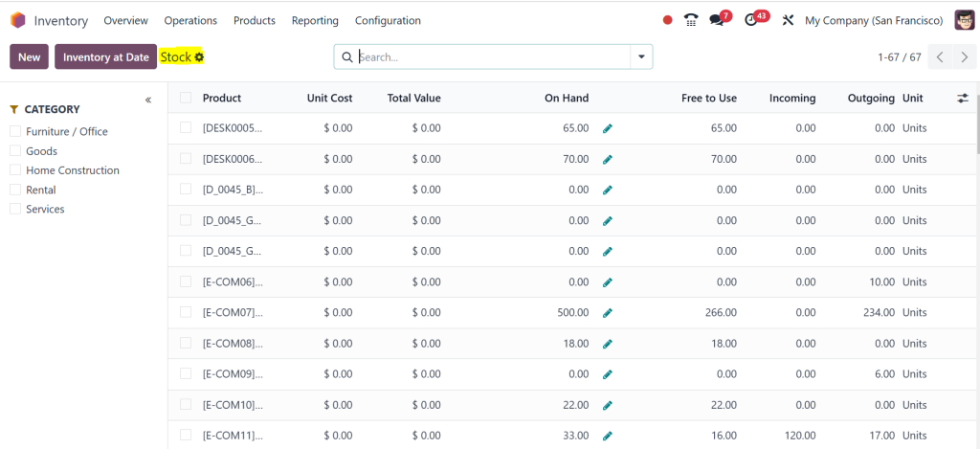Sort by the Outgoing column header

[871, 99]
